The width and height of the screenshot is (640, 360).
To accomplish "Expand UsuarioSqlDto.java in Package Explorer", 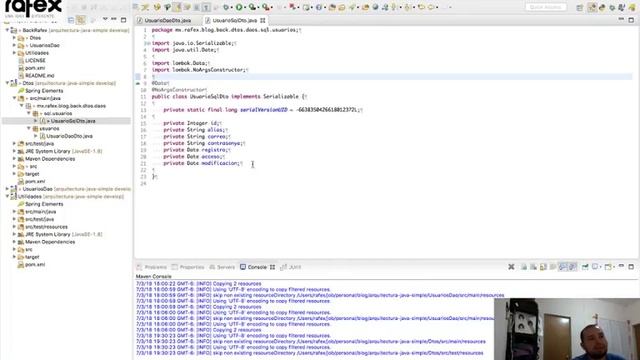I will (x=36, y=121).
